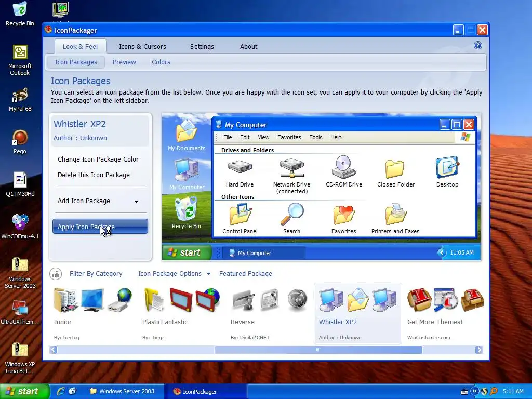Click the Control Panel preview icon

pyautogui.click(x=240, y=215)
